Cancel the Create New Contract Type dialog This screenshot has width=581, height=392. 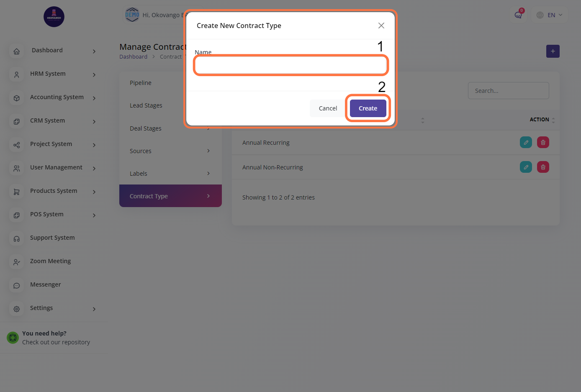tap(328, 108)
